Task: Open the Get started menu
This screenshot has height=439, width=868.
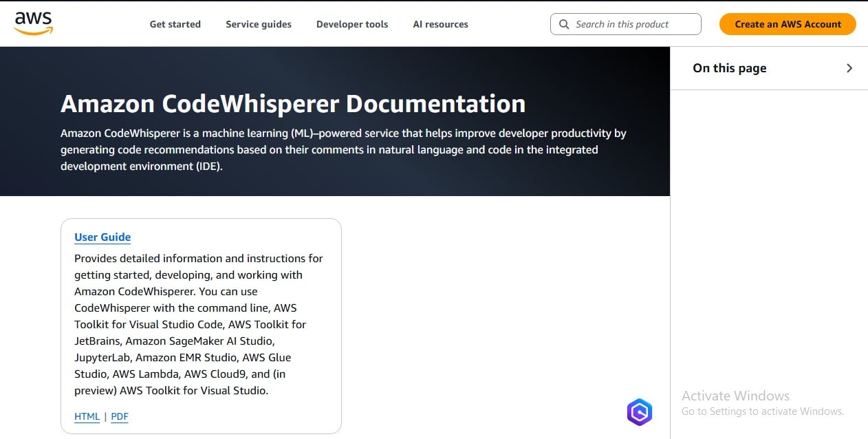Action: (x=175, y=24)
